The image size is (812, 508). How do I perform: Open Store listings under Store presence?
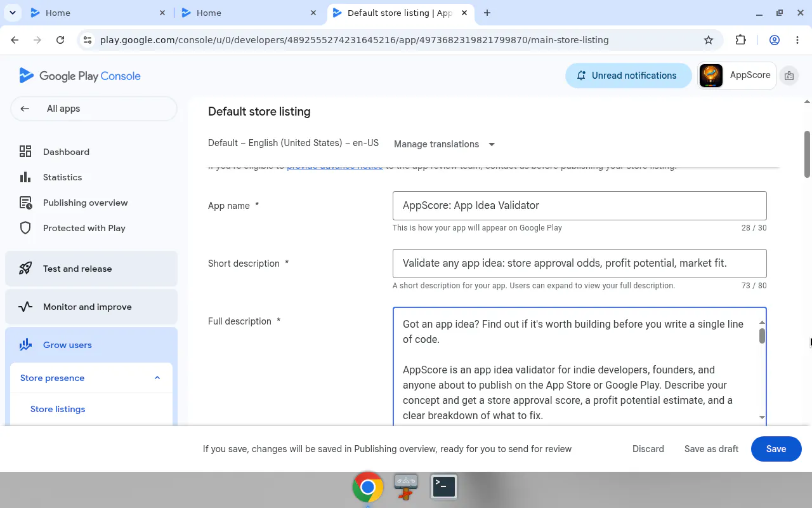tap(58, 409)
